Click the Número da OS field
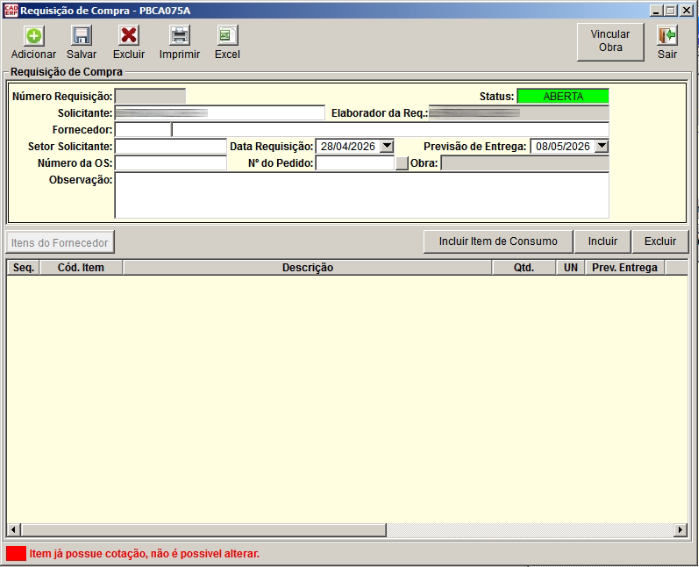The image size is (699, 567). pos(171,163)
